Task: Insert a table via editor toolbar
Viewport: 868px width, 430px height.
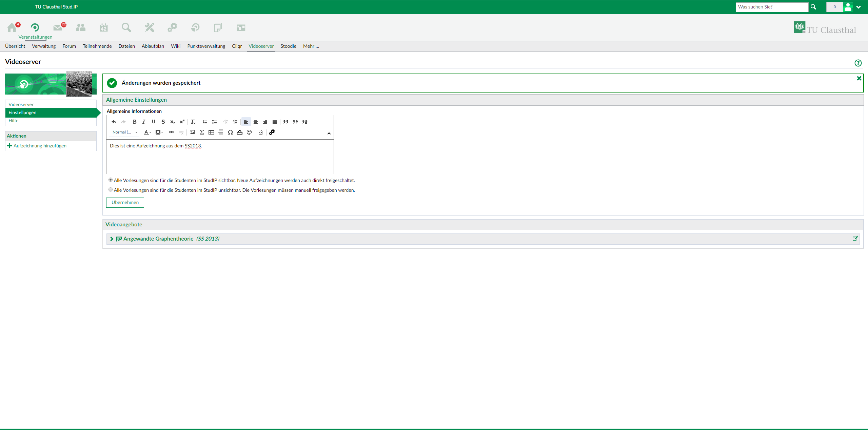Action: 211,132
